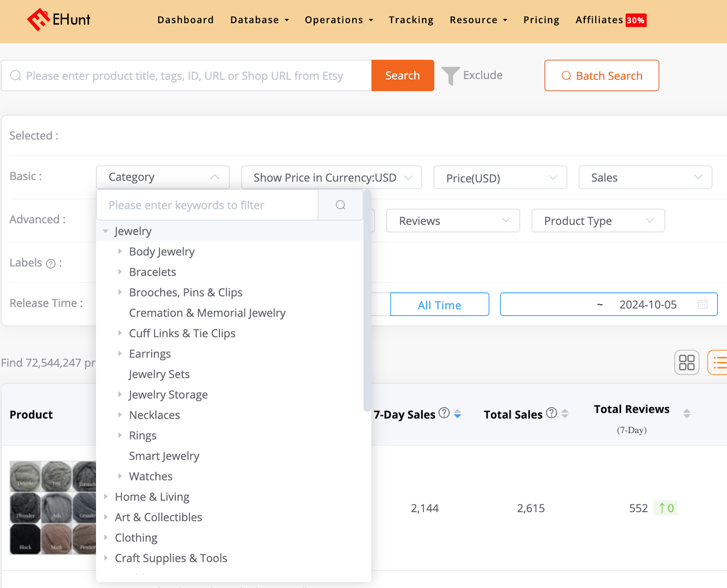The height and width of the screenshot is (588, 727).
Task: Click the orange Search button
Action: point(403,75)
